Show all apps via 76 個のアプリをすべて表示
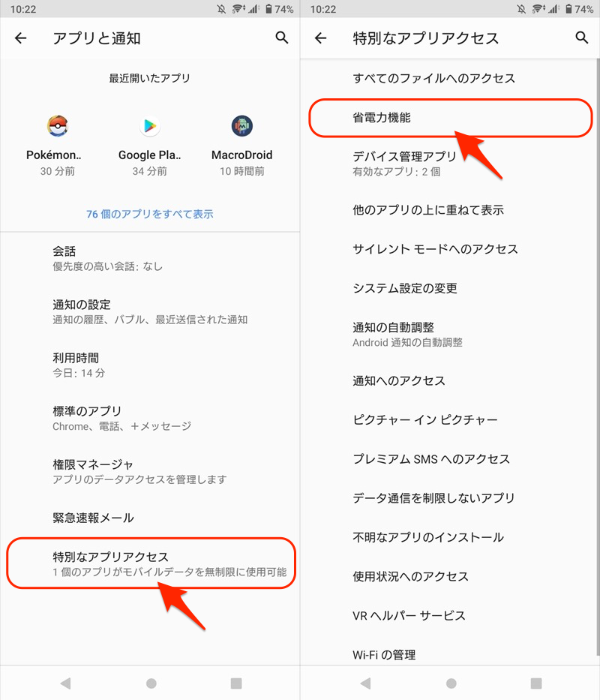Image resolution: width=600 pixels, height=700 pixels. (x=150, y=214)
